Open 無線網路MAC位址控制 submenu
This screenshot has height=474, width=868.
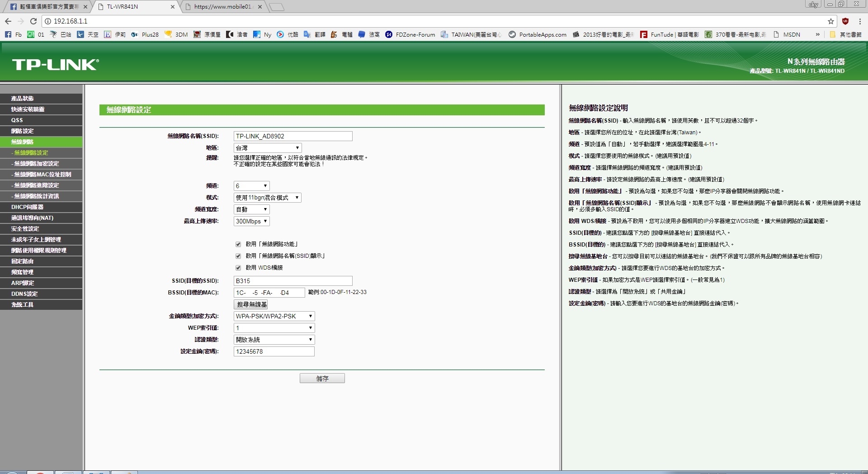click(41, 175)
